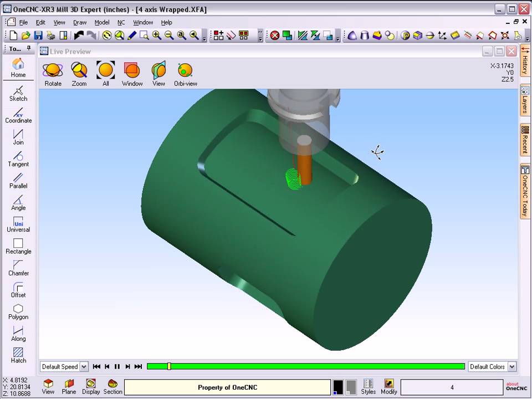Open the OneCNC Today side tab

tap(525, 191)
